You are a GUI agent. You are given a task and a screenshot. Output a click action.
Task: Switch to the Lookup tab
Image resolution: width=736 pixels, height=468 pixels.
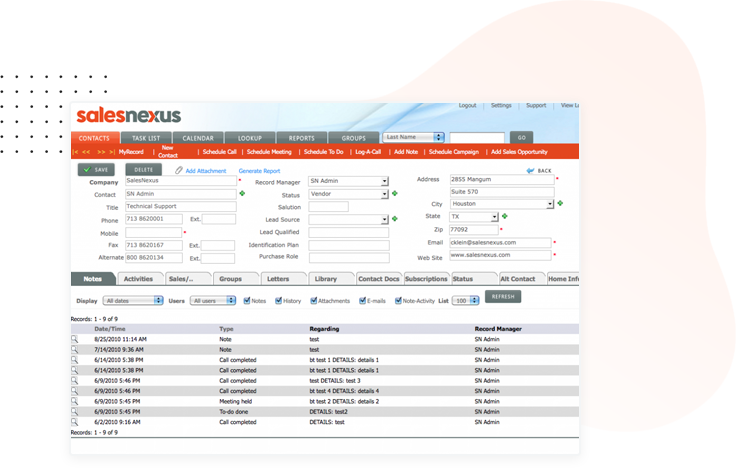click(250, 138)
